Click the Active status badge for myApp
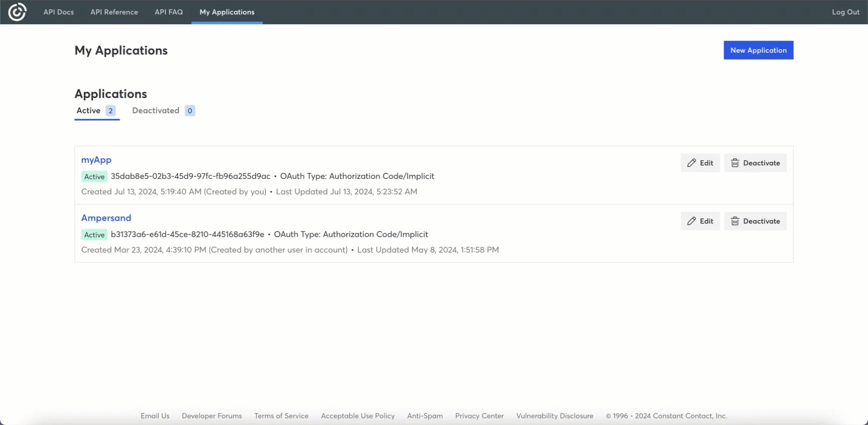The height and width of the screenshot is (425, 868). 95,177
